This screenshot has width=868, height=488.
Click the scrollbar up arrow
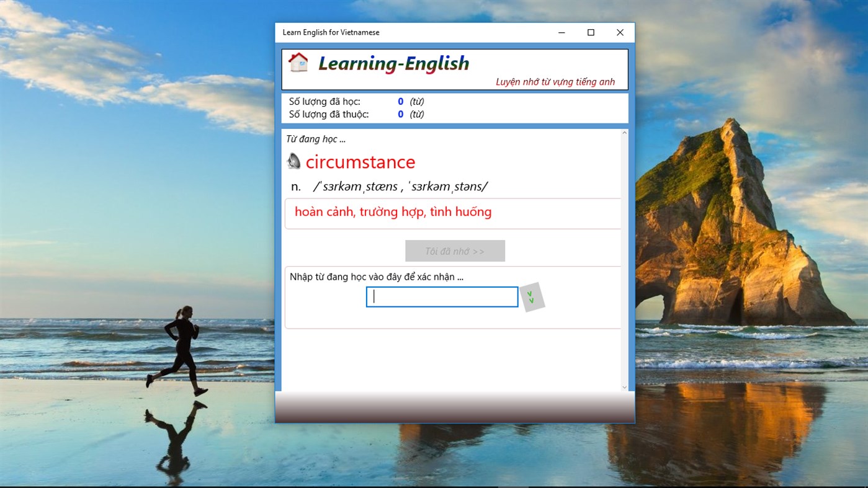click(x=625, y=131)
